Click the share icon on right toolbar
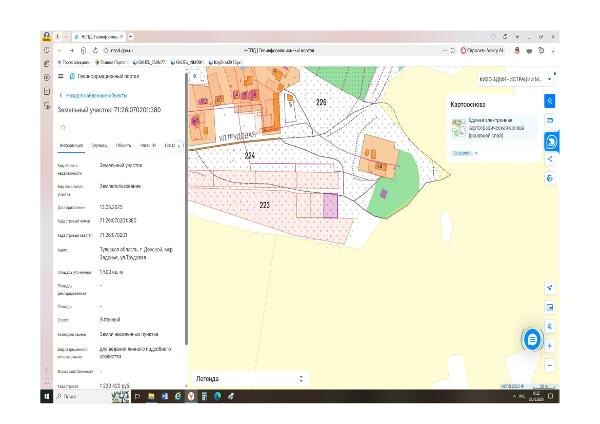This screenshot has height=424, width=600. coord(549,159)
